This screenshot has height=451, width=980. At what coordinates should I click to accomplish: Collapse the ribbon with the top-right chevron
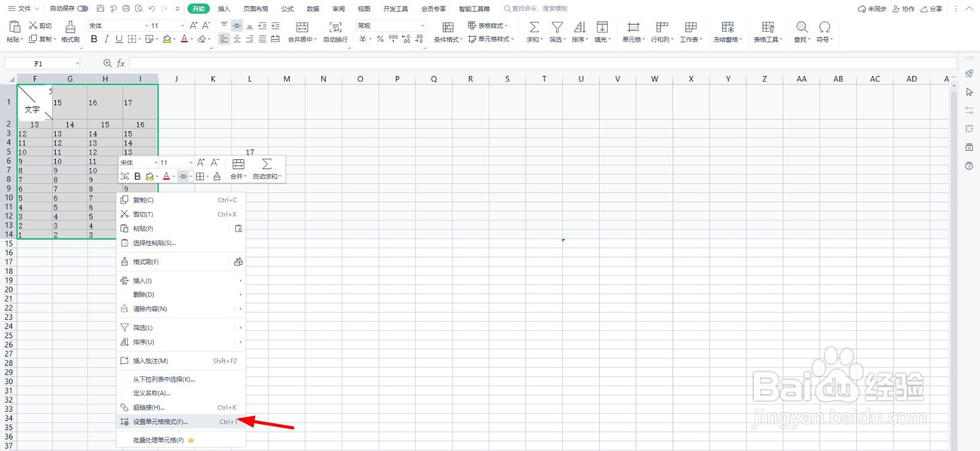tap(969, 9)
